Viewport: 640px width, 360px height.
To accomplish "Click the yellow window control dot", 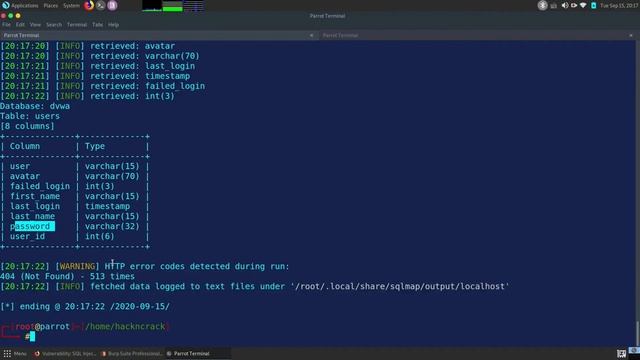I will [18, 16].
